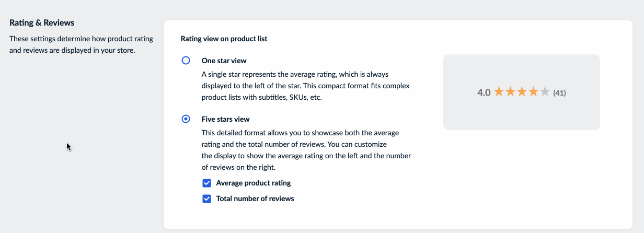Click the first orange star in preview
Screen dimensions: 644x233
499,92
